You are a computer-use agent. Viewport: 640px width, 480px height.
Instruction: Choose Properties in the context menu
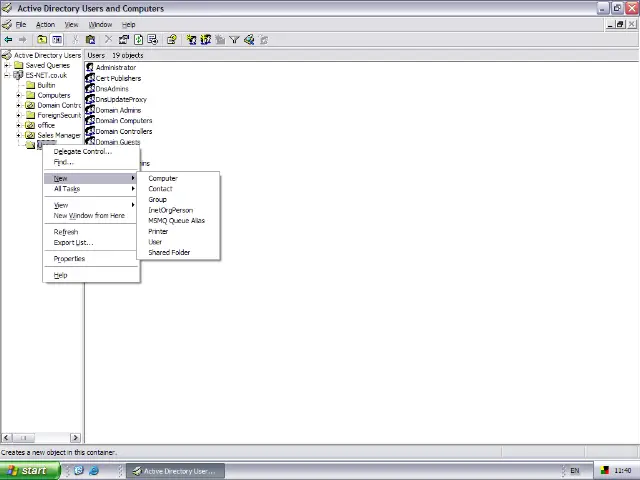[90, 259]
